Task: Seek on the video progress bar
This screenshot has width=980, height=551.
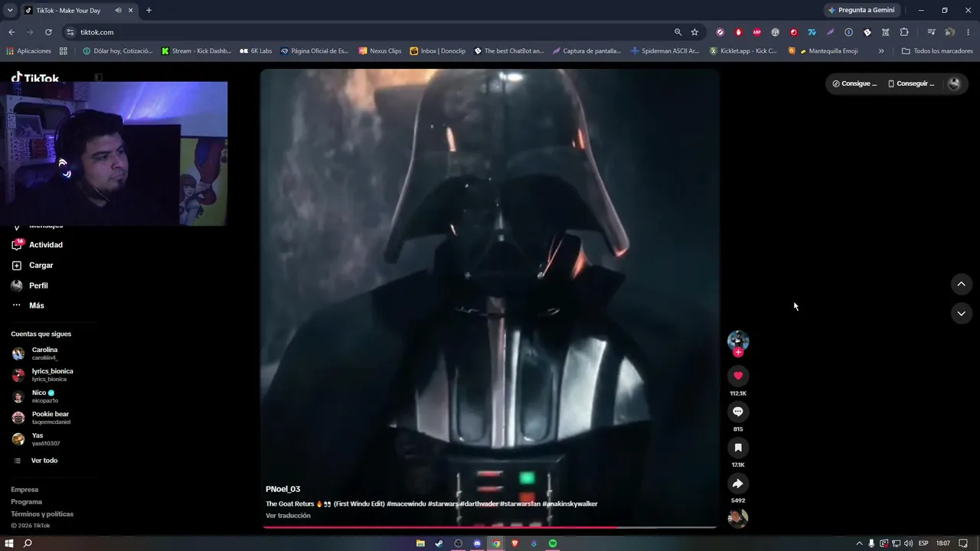Action: (490, 527)
